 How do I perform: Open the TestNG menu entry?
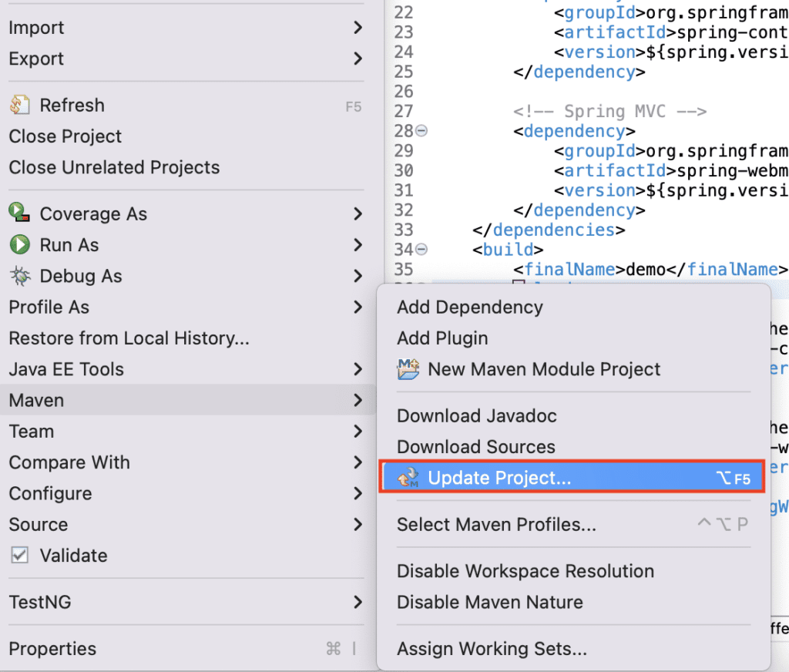click(186, 602)
